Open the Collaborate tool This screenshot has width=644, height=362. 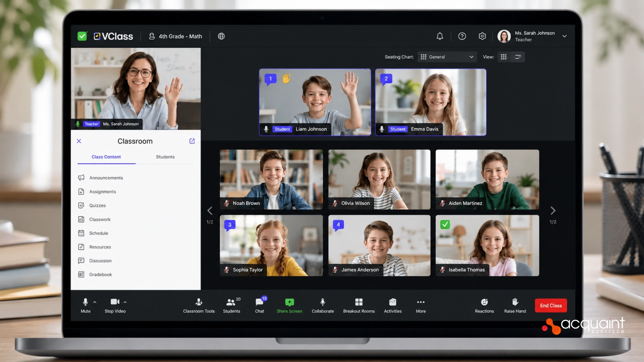[323, 306]
